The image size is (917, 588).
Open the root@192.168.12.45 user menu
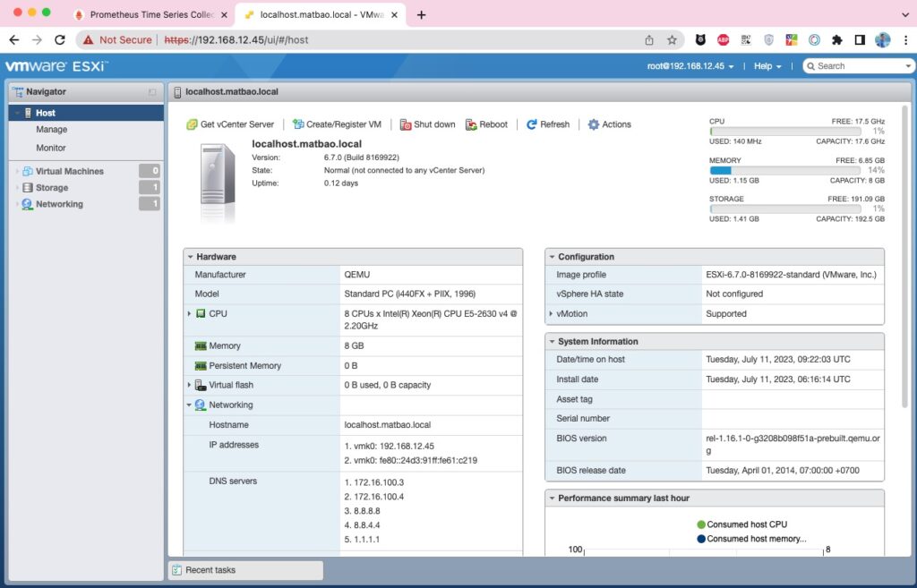click(x=690, y=66)
